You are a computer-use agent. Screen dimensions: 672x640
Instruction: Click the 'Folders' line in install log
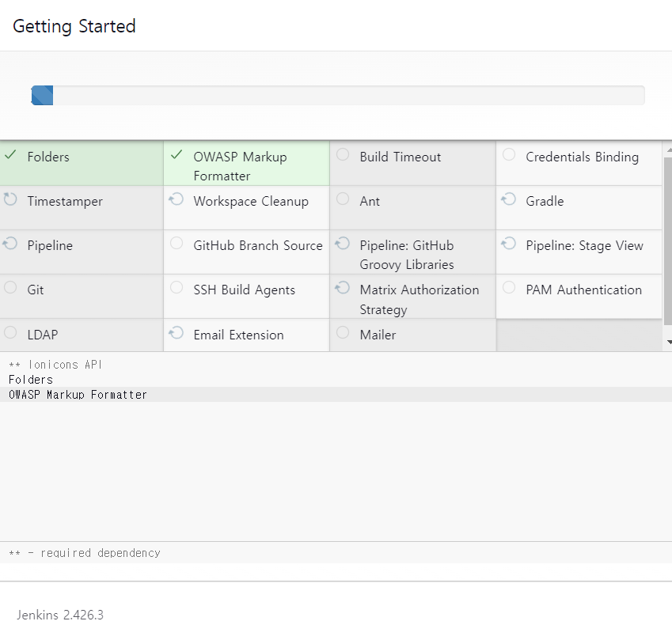pos(31,380)
